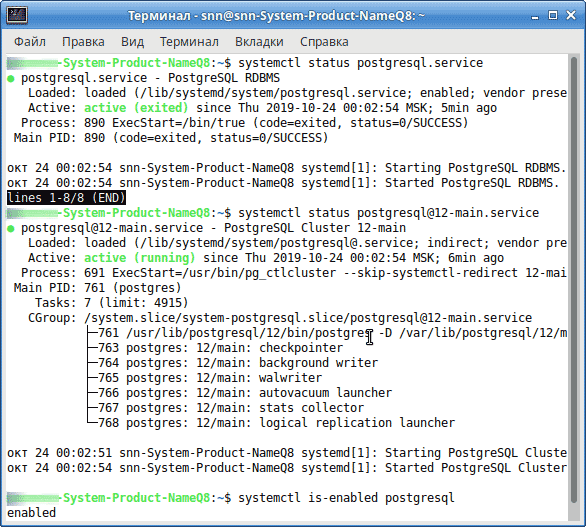Open the Вкладки menu
Image resolution: width=586 pixels, height=527 pixels.
tap(259, 41)
